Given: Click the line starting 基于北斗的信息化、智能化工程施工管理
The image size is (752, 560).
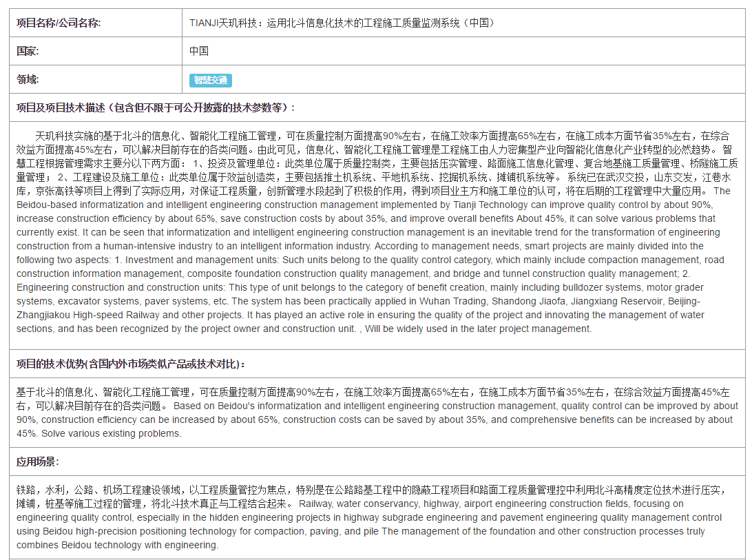Looking at the screenshot, I should click(373, 392).
